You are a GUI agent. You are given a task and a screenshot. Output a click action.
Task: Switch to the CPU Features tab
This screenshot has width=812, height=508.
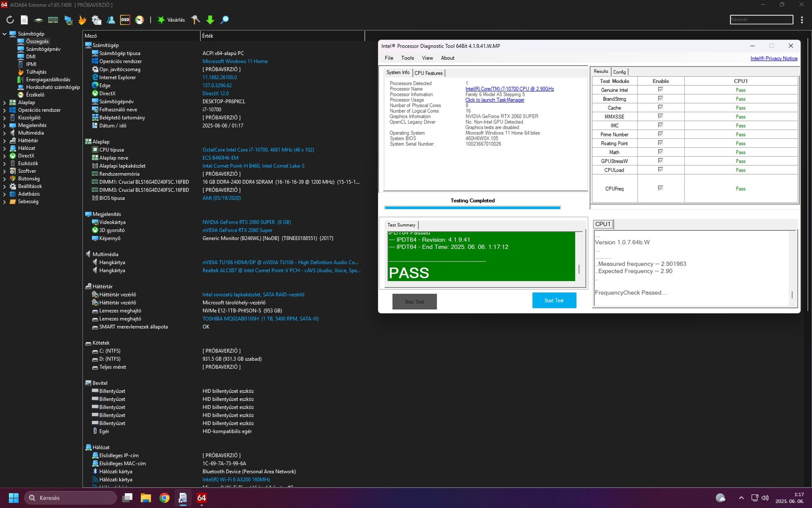pos(428,73)
